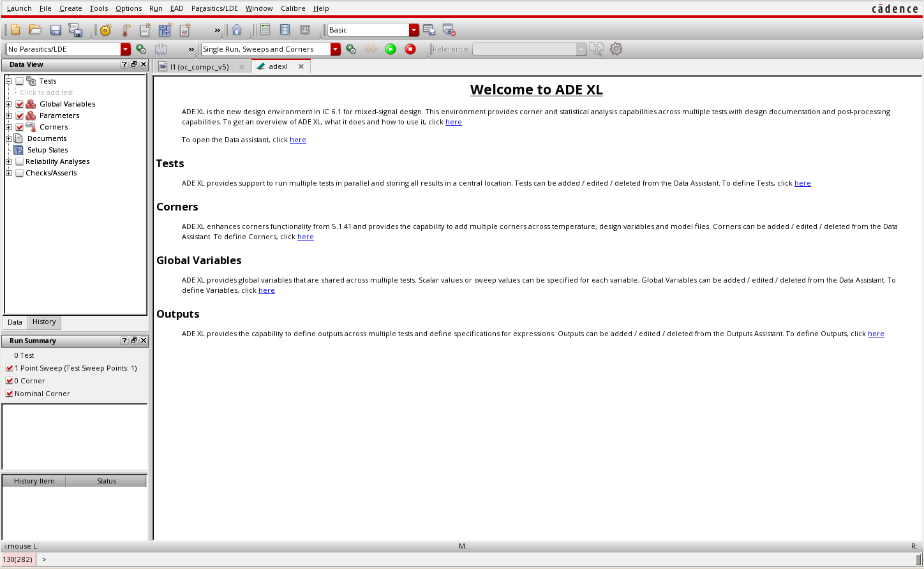This screenshot has height=569, width=924.
Task: Open the No Parasitics/LDE dropdown
Action: (126, 49)
